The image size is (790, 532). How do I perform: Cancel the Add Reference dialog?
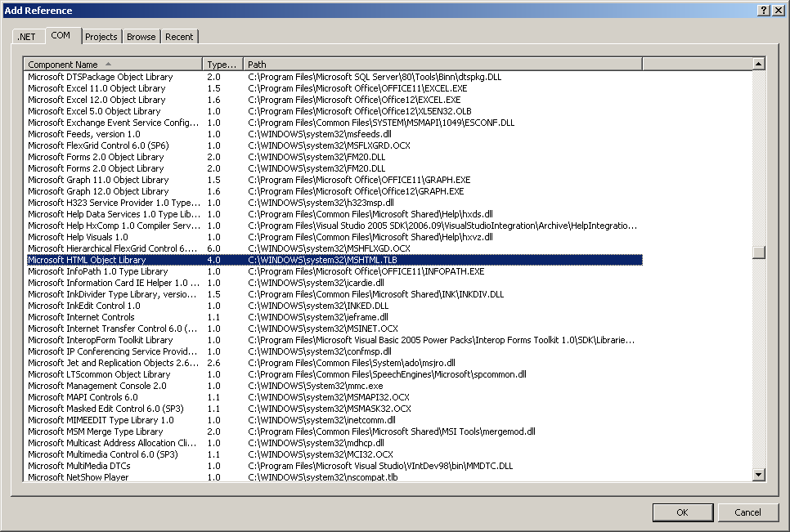click(747, 512)
